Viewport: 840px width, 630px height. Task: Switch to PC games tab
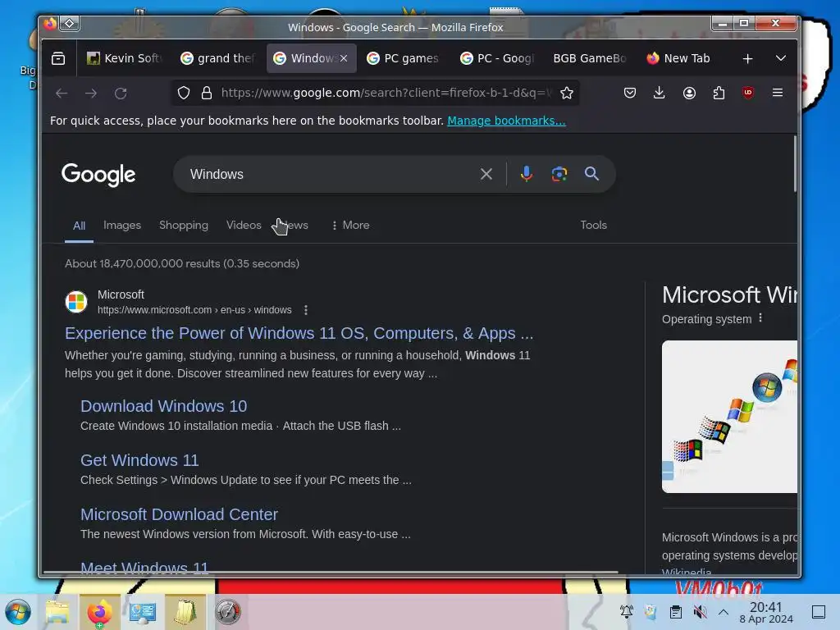404,58
